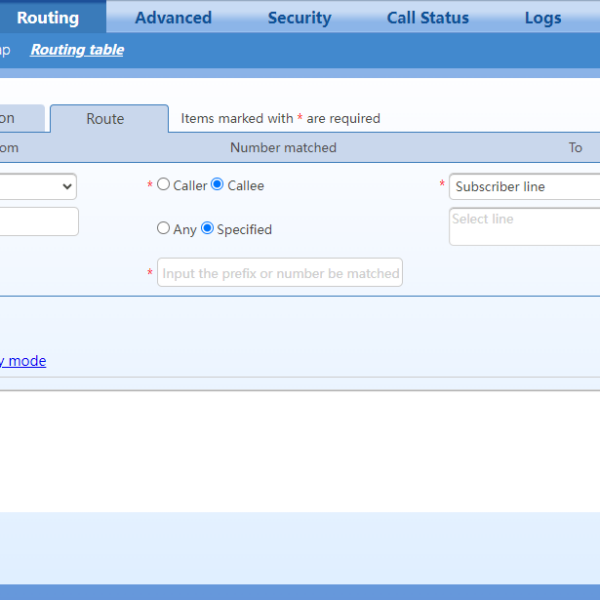The height and width of the screenshot is (600, 600).
Task: Go to the Security tab
Action: point(299,18)
